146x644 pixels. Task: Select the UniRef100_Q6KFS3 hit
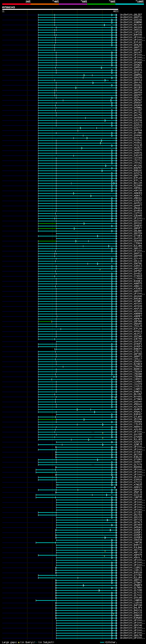pyautogui.click(x=131, y=48)
